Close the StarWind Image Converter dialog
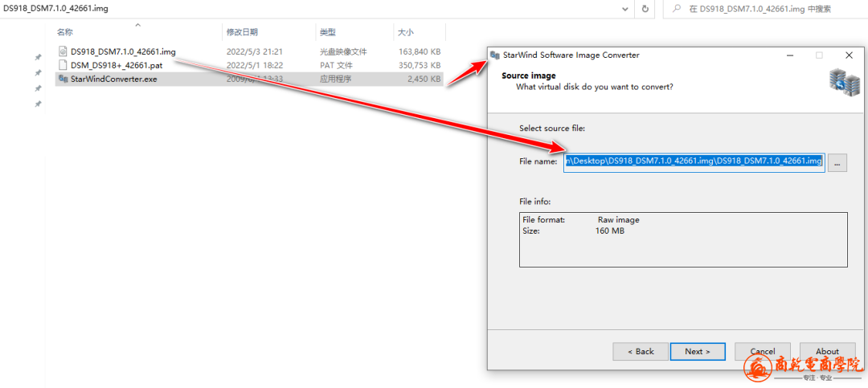The height and width of the screenshot is (388, 868). tap(849, 55)
